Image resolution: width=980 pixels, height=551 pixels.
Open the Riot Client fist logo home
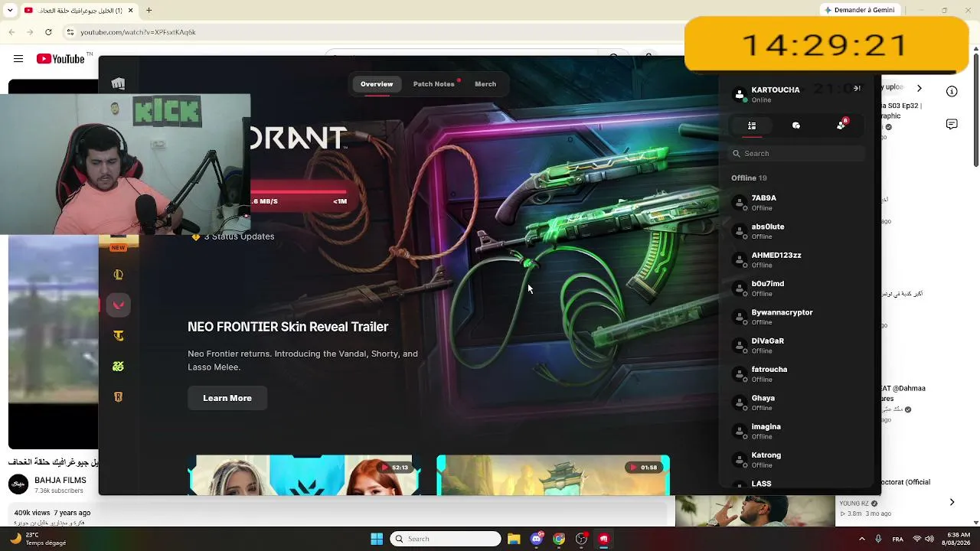[118, 83]
